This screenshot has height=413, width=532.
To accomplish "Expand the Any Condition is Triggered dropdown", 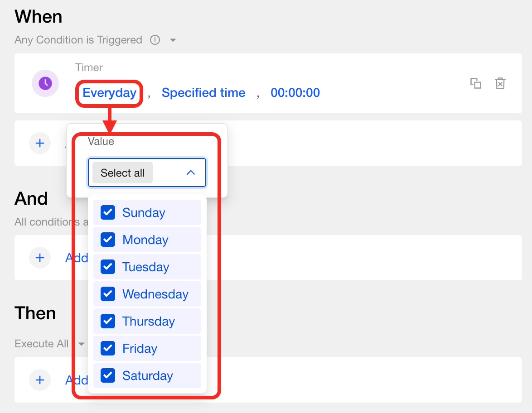I will click(173, 40).
